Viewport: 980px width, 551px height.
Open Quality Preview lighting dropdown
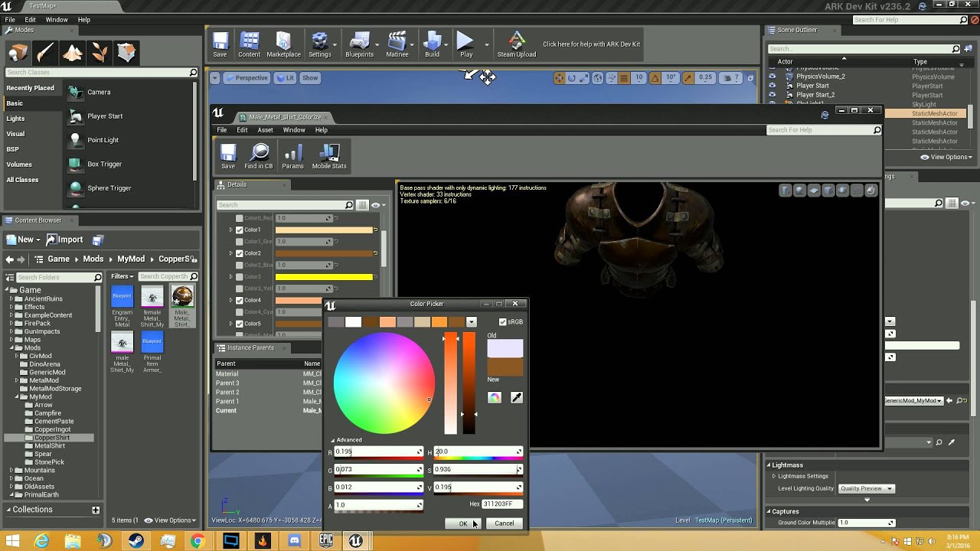point(866,488)
